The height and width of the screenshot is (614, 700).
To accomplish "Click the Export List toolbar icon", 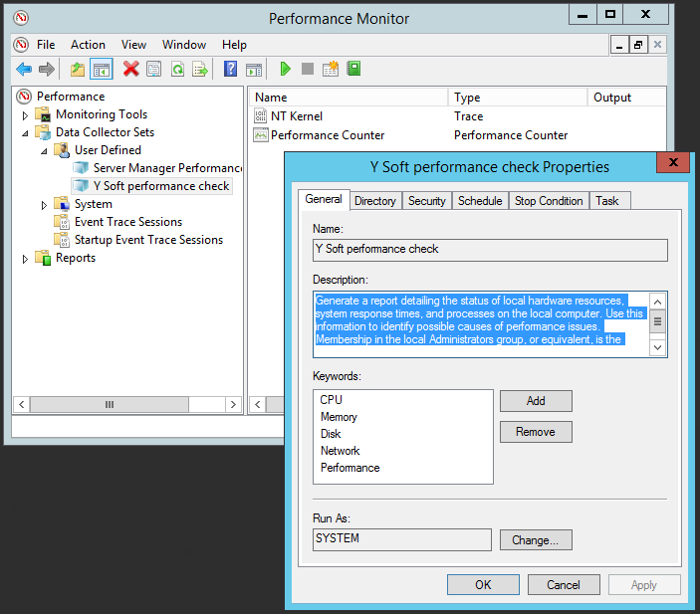I will pyautogui.click(x=200, y=69).
